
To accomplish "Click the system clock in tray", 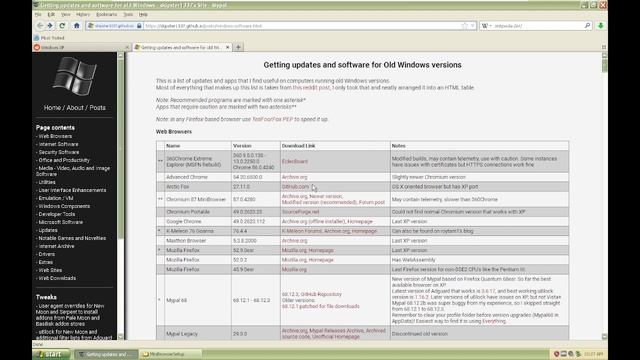I will click(593, 354).
